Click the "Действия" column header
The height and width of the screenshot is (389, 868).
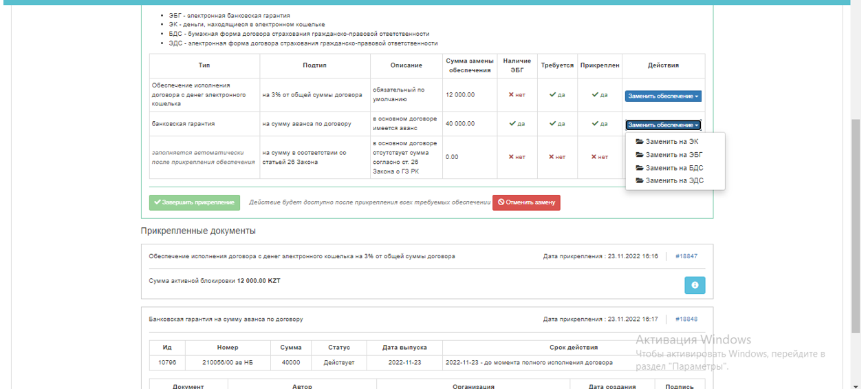click(x=663, y=65)
